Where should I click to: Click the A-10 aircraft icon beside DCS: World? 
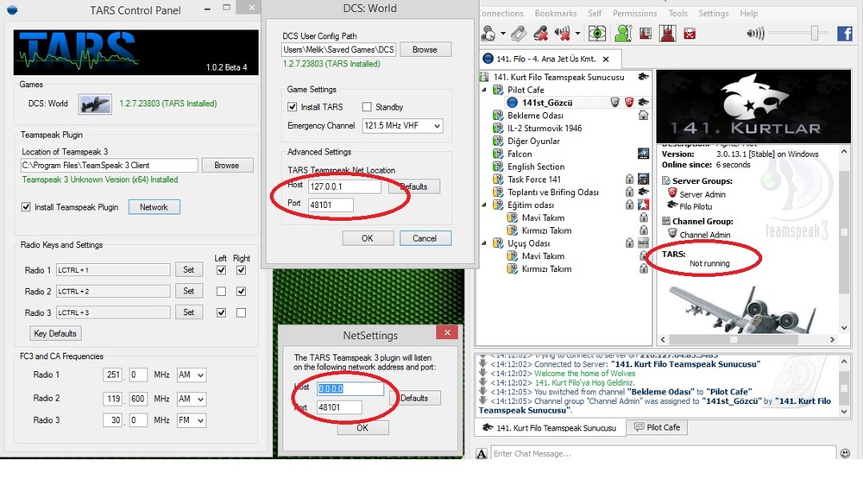point(95,104)
